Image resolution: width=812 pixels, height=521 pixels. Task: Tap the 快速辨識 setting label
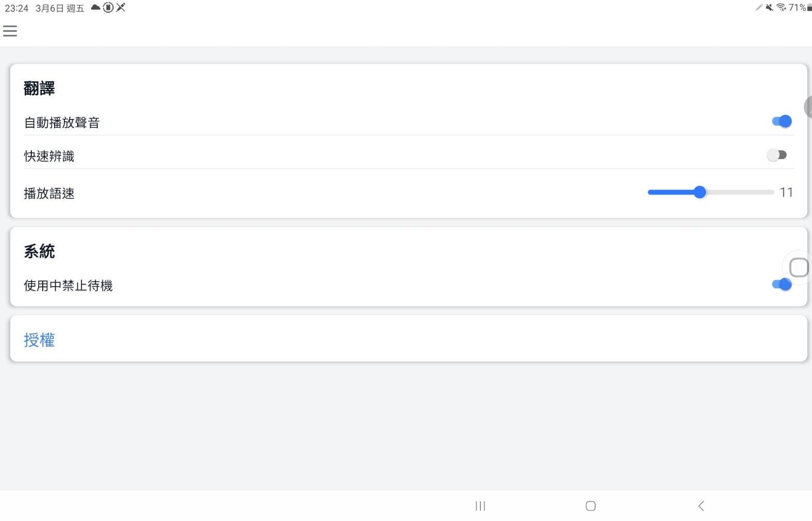click(x=49, y=156)
